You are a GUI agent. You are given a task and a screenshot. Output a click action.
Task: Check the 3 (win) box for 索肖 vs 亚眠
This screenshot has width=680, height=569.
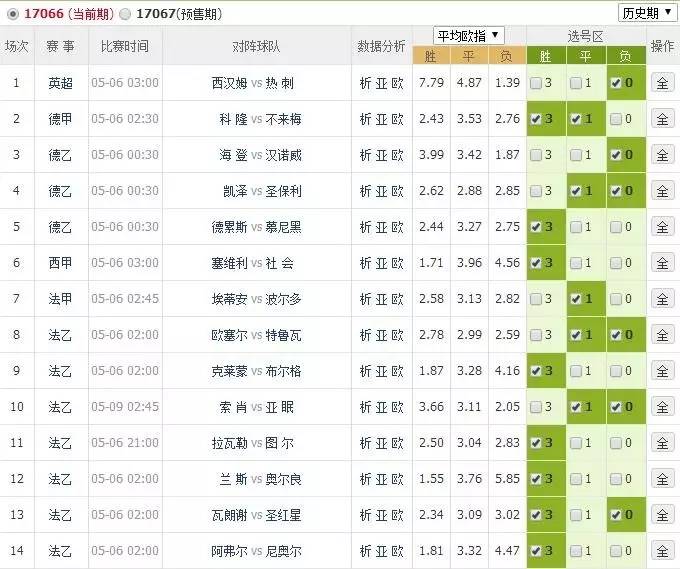pyautogui.click(x=536, y=407)
